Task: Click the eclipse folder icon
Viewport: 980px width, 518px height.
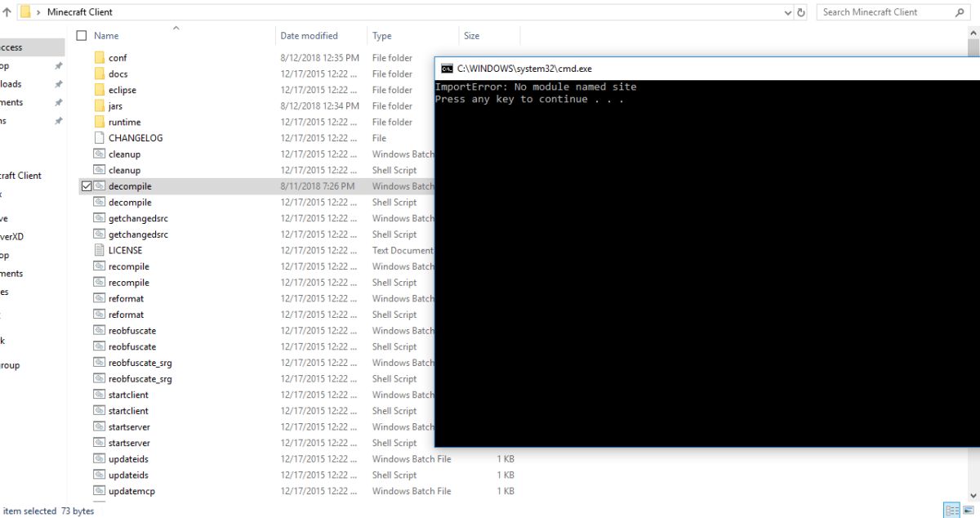Action: [x=100, y=90]
